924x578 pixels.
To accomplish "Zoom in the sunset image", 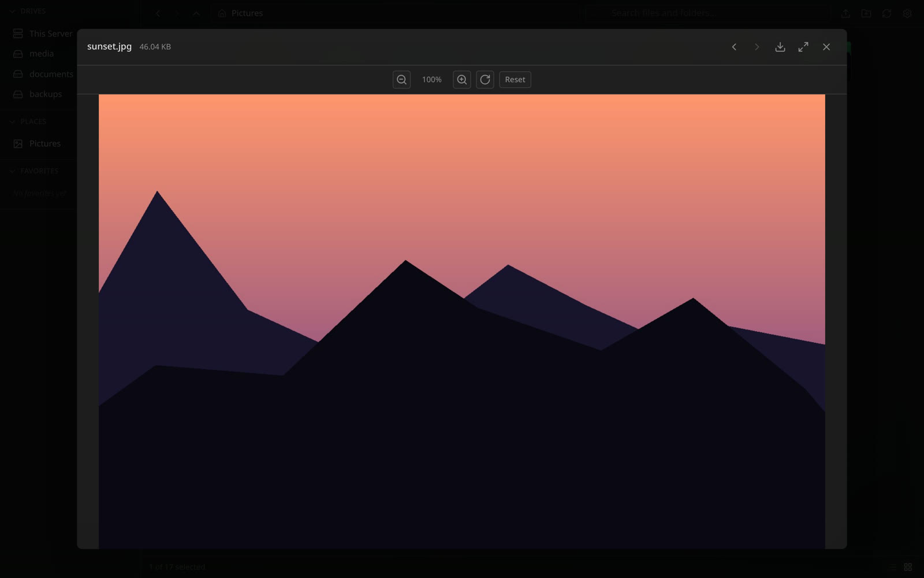I will [x=461, y=80].
